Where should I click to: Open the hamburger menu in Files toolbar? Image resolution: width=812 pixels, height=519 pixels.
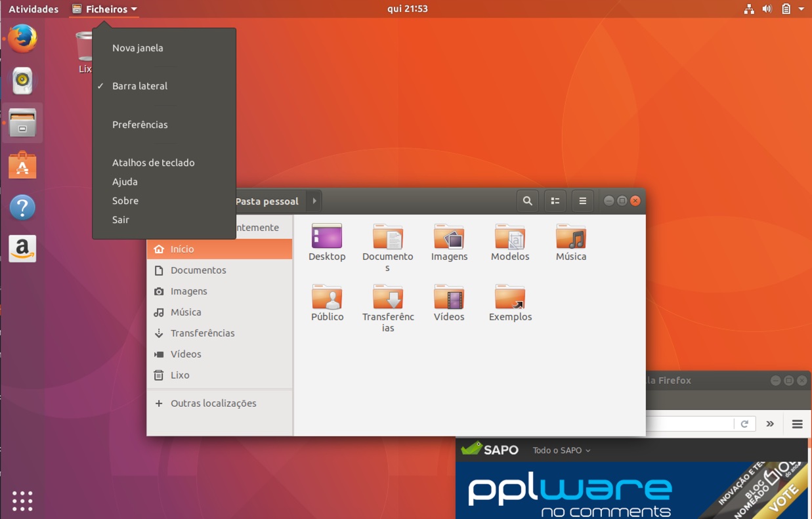tap(582, 201)
